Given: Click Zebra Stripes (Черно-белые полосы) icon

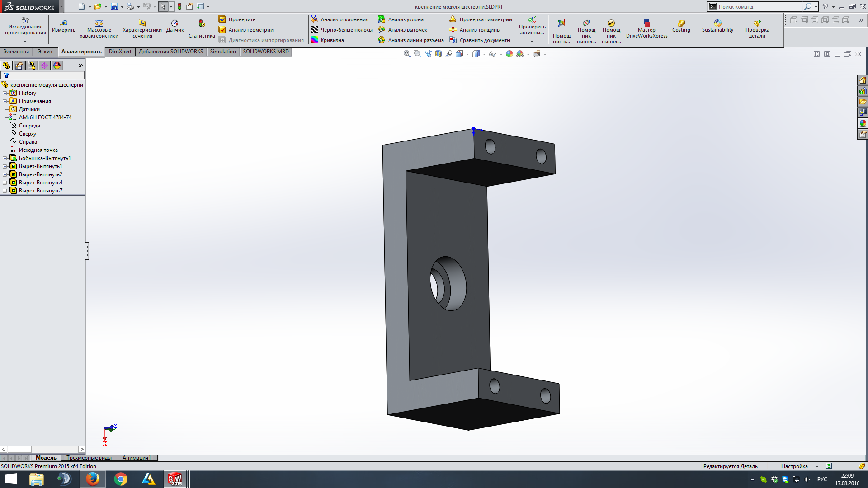Looking at the screenshot, I should 314,30.
